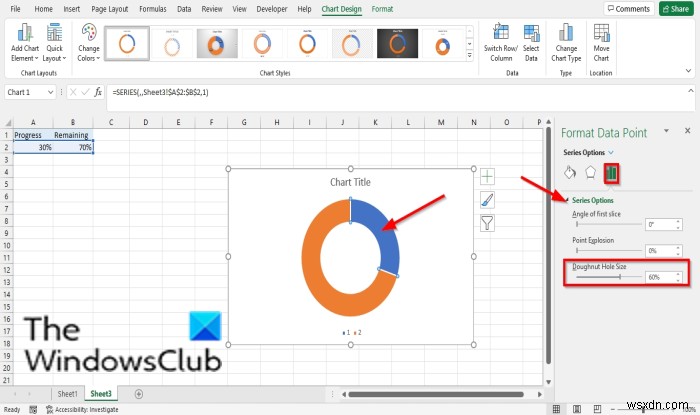
Task: Open the Name Box dropdown
Action: click(50, 92)
